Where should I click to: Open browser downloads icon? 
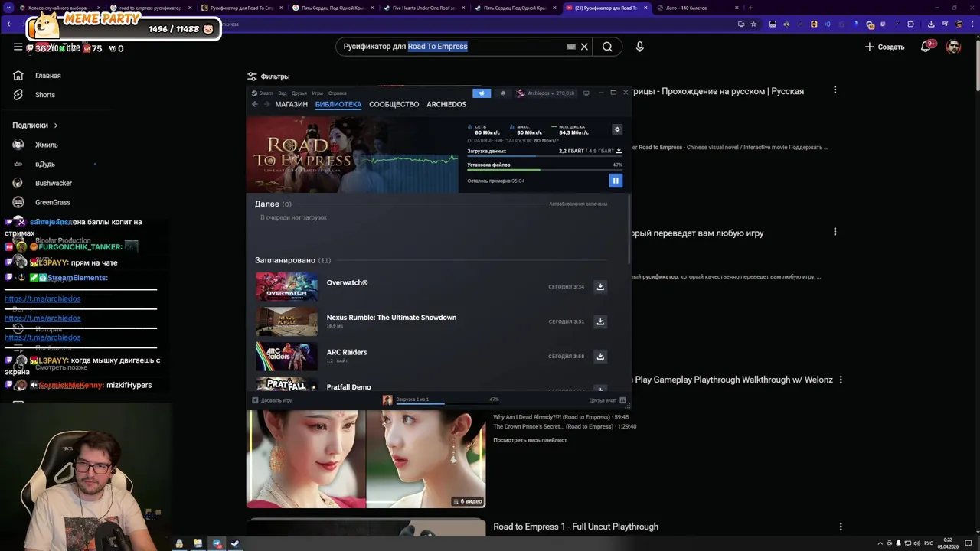click(x=930, y=24)
